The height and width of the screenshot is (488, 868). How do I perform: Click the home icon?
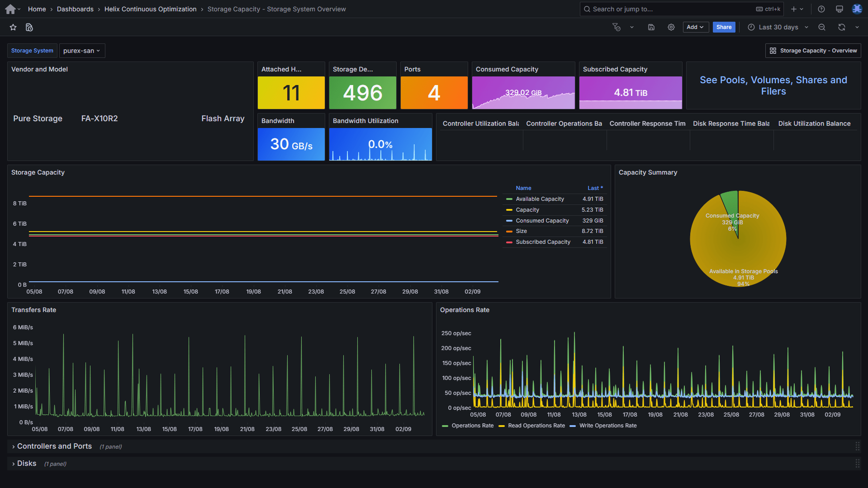tap(10, 9)
